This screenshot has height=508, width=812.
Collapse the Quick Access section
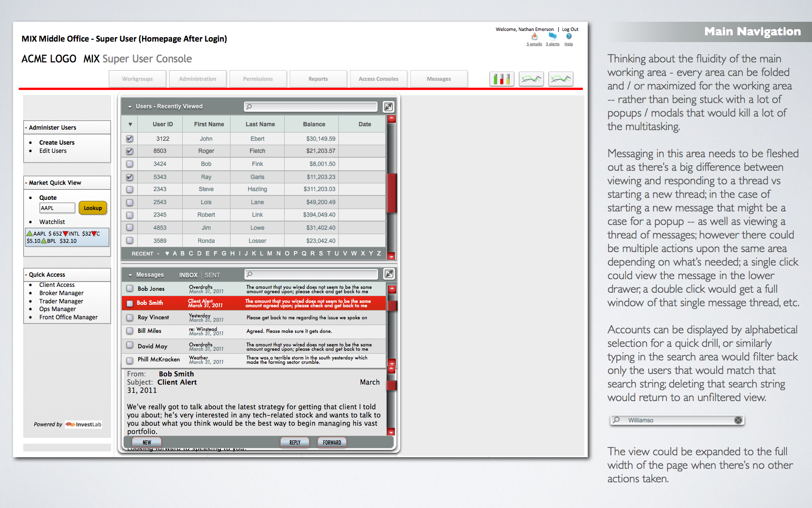tap(67, 275)
